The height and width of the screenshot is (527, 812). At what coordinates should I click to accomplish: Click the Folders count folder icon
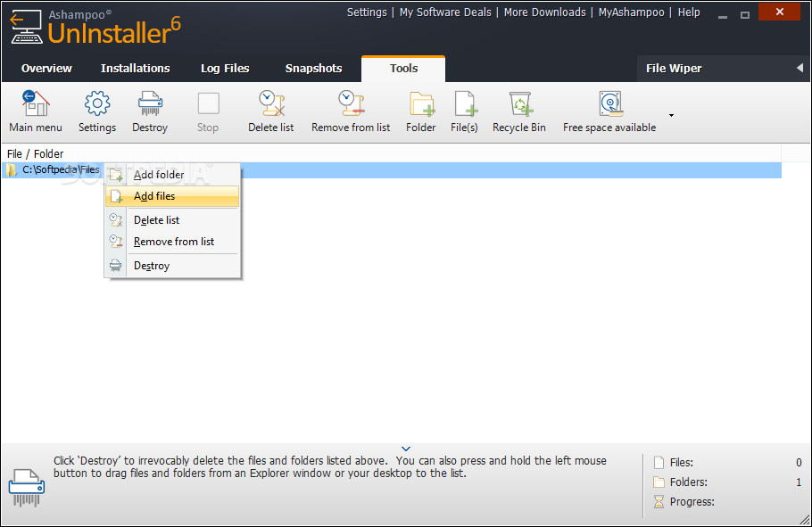tap(659, 482)
